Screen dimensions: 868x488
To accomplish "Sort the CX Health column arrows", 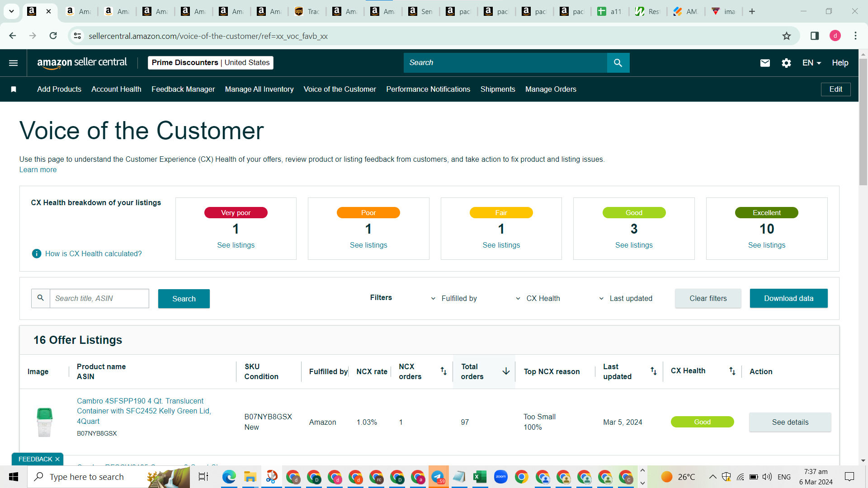I will click(x=732, y=371).
